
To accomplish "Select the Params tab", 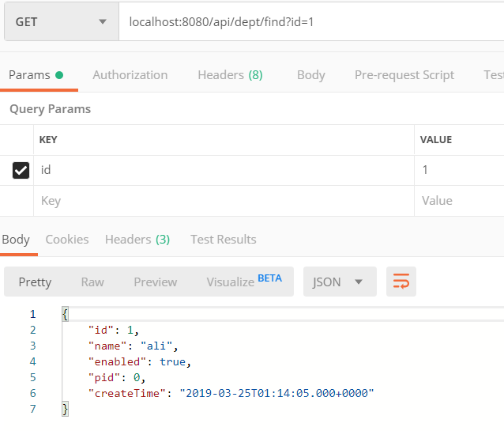I will [36, 75].
